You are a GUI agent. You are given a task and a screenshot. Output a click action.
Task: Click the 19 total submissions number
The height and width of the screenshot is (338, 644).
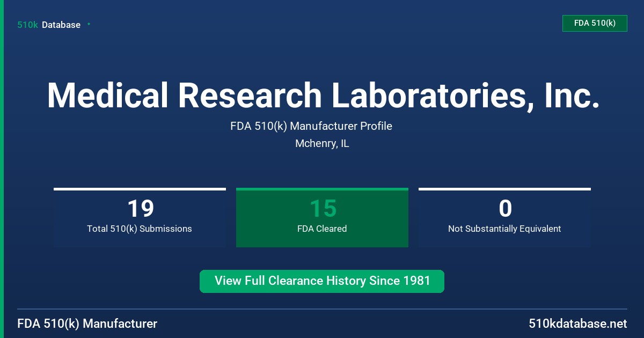[140, 209]
